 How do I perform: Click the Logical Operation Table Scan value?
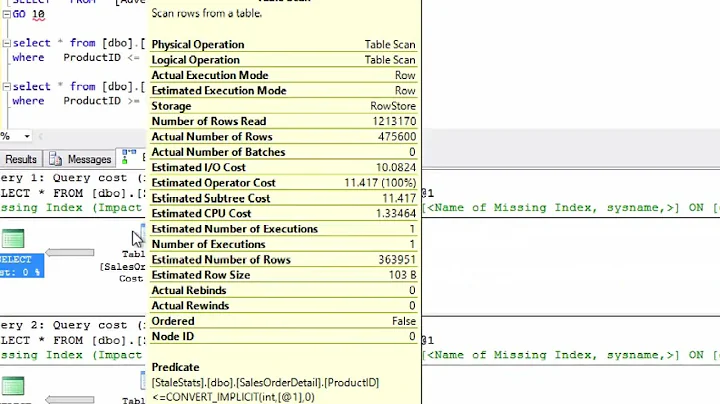click(x=390, y=60)
